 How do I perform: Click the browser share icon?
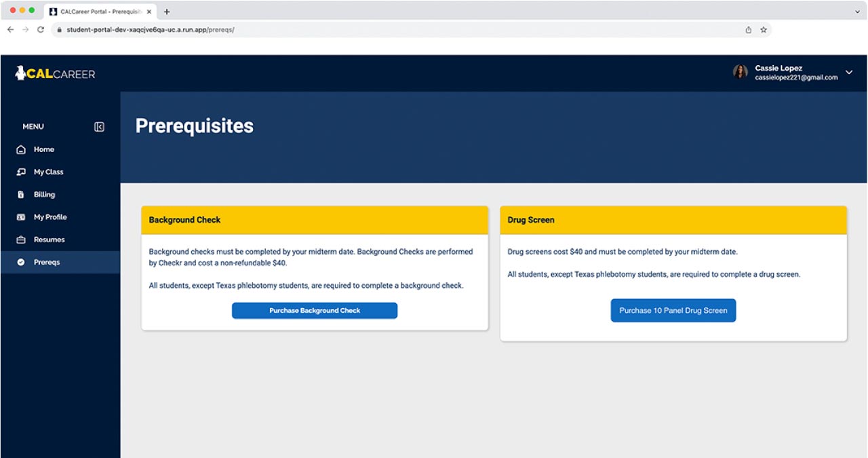[x=749, y=30]
